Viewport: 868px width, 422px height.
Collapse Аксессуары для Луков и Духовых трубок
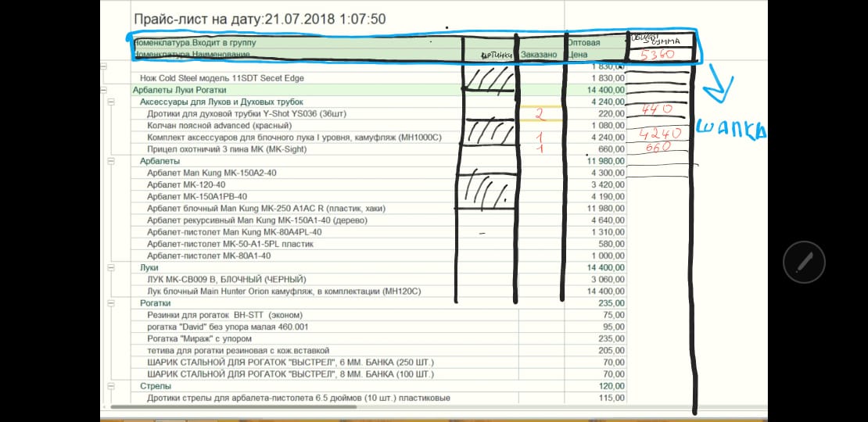click(112, 102)
